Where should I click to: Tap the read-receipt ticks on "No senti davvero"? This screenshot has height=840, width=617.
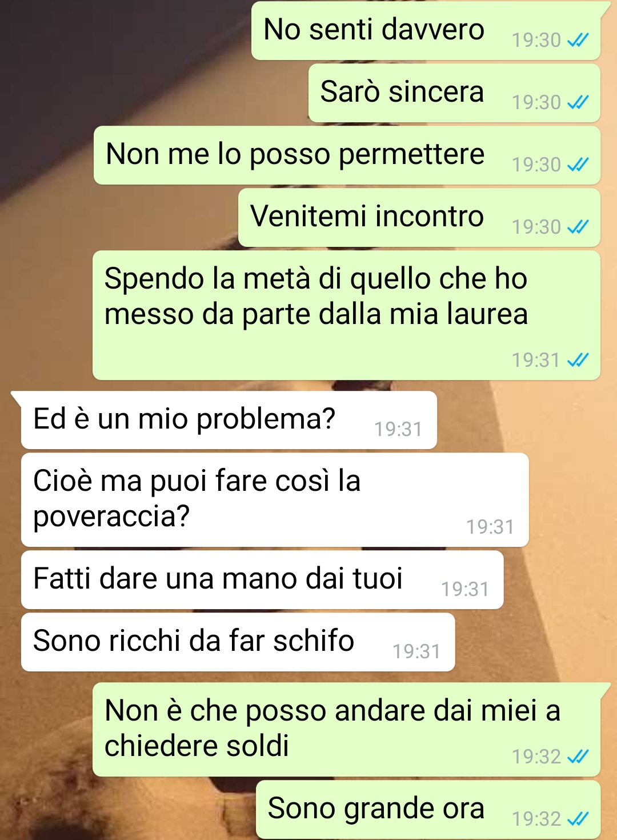[578, 40]
